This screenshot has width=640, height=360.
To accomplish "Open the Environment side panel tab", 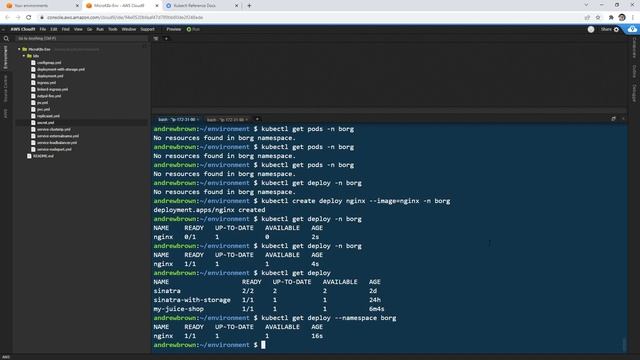I will coord(5,57).
